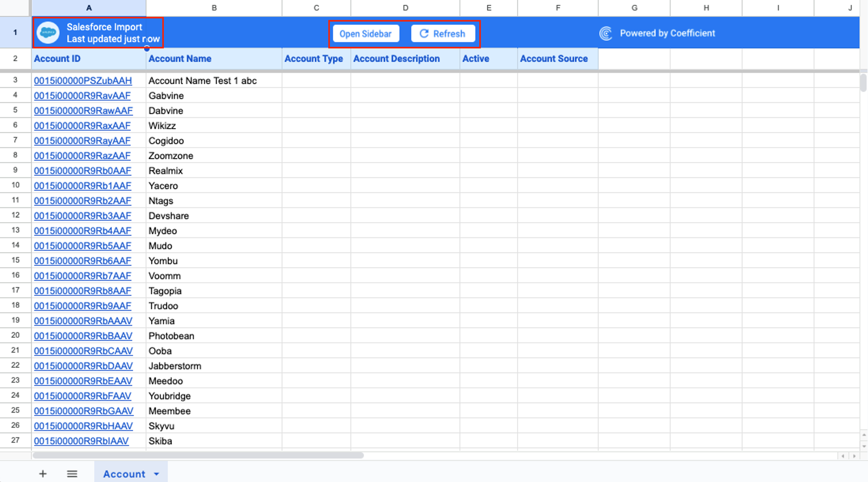Open account link 0015i00000R9Rb3AAF

pos(82,216)
